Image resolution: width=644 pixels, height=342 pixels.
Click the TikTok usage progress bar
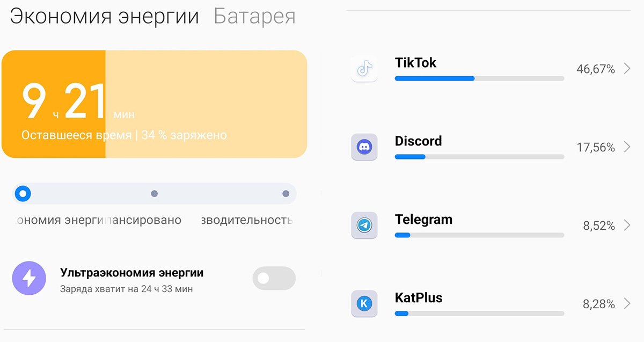click(479, 78)
